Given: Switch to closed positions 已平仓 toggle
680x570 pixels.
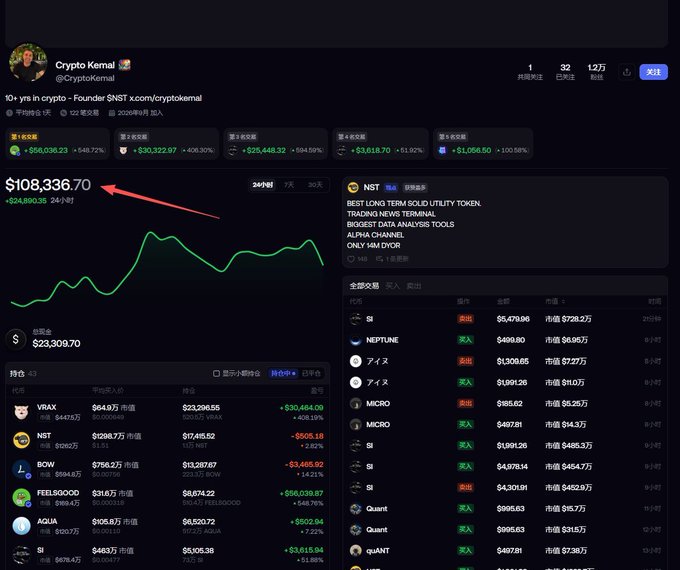Looking at the screenshot, I should 311,373.
